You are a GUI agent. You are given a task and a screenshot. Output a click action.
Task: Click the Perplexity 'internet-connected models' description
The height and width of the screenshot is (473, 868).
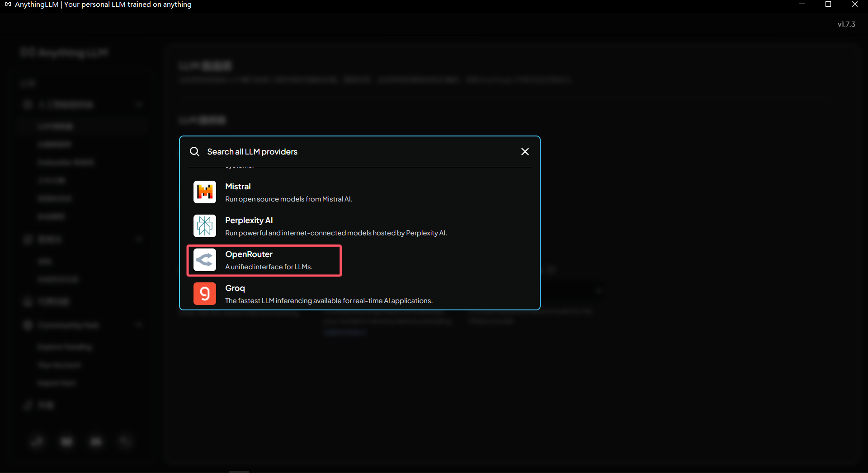tap(336, 233)
